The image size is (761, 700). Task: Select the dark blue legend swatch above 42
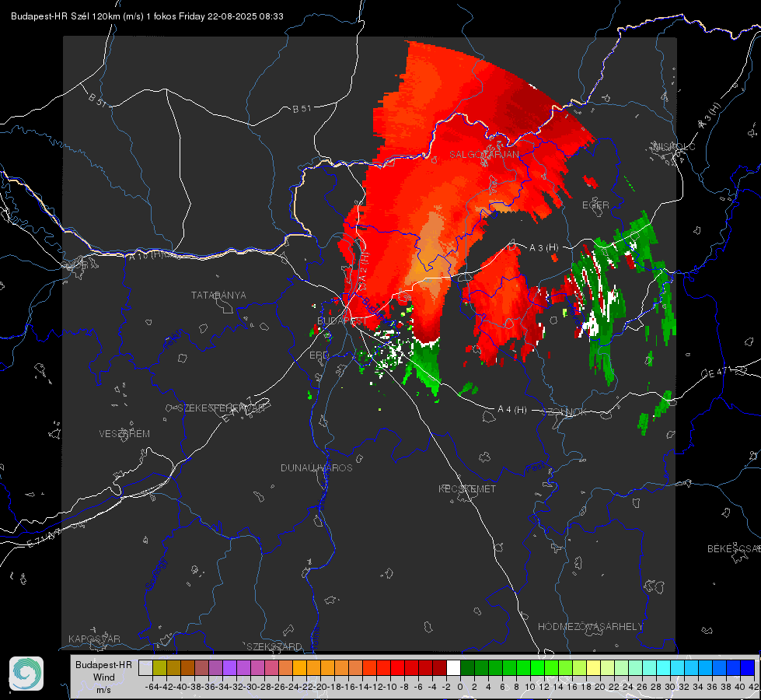(748, 667)
